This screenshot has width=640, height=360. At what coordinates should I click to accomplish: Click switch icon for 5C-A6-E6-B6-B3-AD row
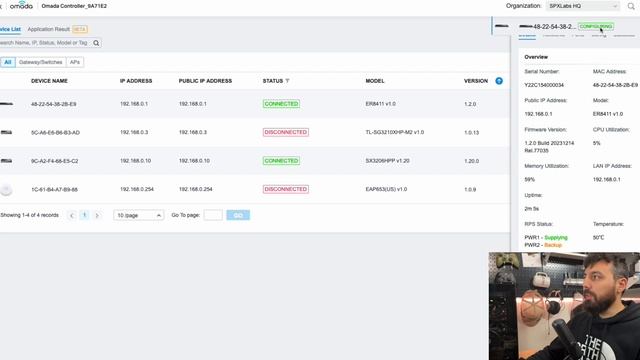6,132
